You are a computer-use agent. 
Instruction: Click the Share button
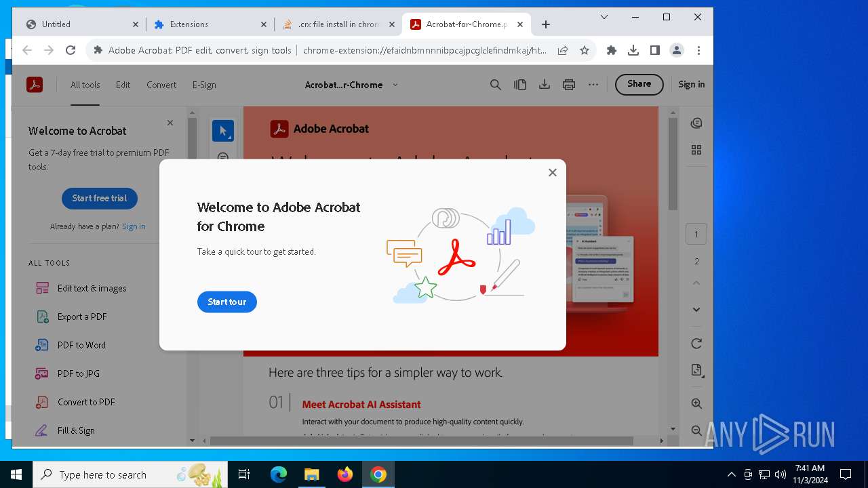[x=639, y=84]
